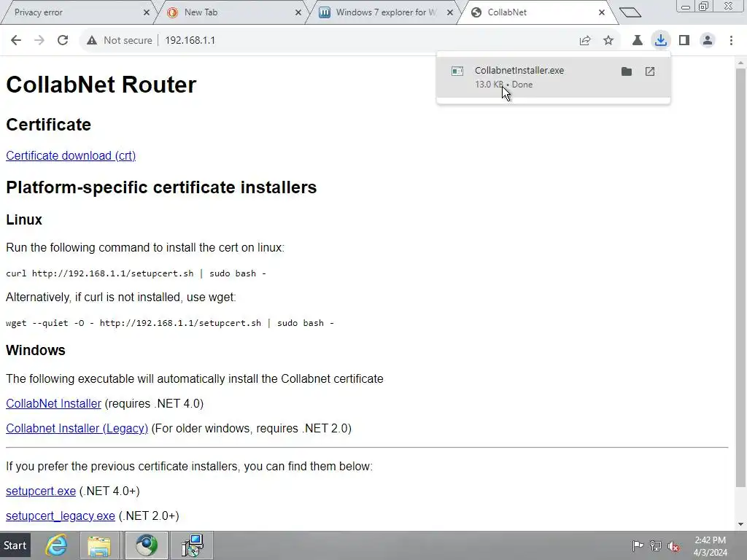The height and width of the screenshot is (560, 747).
Task: Click the network tray icon
Action: point(656,545)
